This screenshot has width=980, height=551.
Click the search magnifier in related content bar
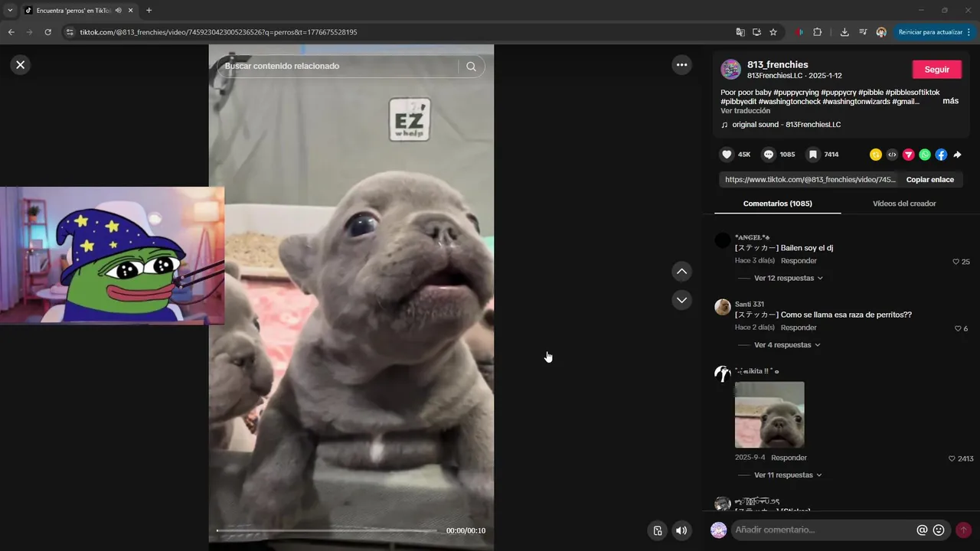(472, 67)
